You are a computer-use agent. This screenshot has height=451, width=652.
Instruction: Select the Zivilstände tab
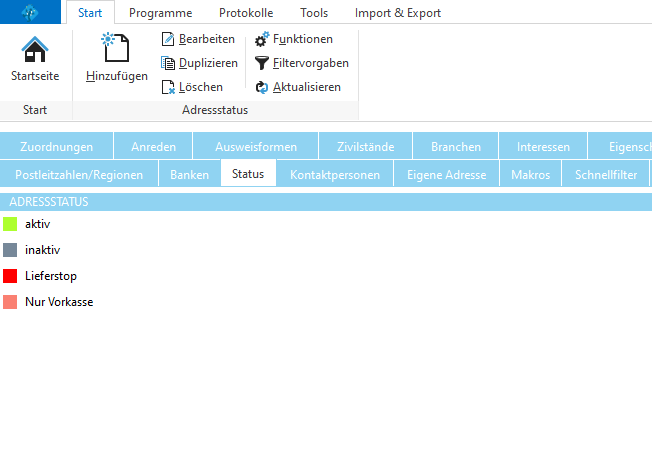point(366,146)
